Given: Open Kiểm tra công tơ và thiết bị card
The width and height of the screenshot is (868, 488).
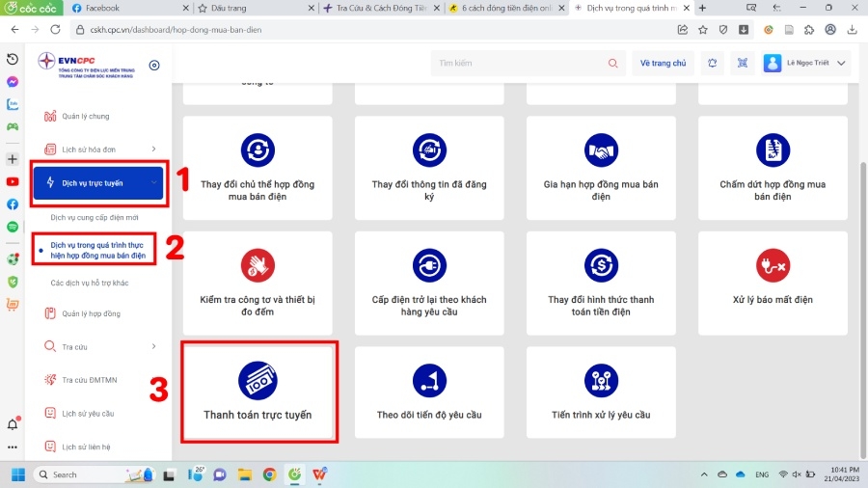Looking at the screenshot, I should [x=258, y=283].
